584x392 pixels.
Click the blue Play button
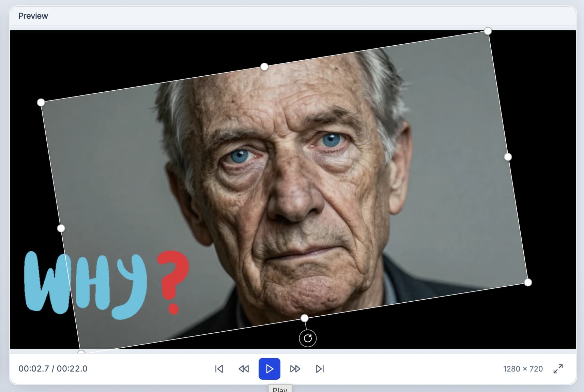(x=269, y=368)
